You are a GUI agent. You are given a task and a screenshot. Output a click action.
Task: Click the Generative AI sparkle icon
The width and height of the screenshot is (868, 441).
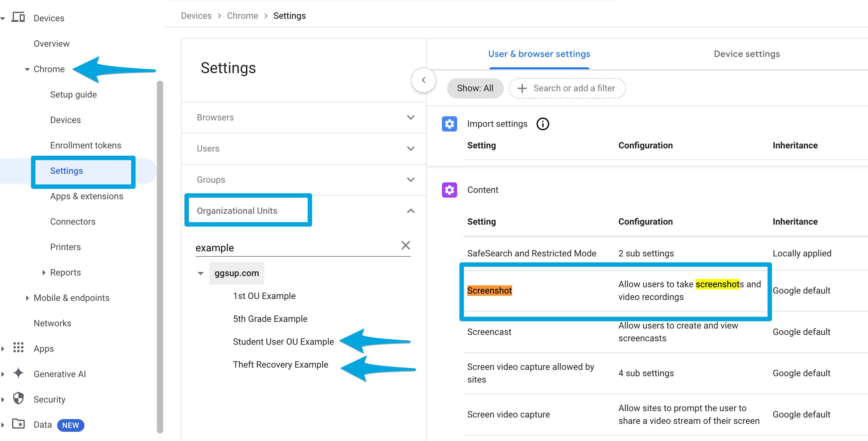coord(18,373)
